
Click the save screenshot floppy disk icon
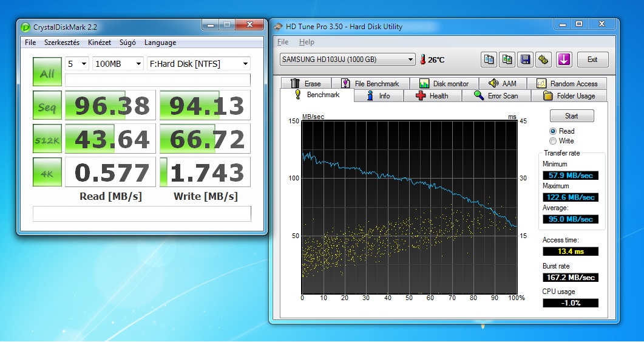pos(525,60)
